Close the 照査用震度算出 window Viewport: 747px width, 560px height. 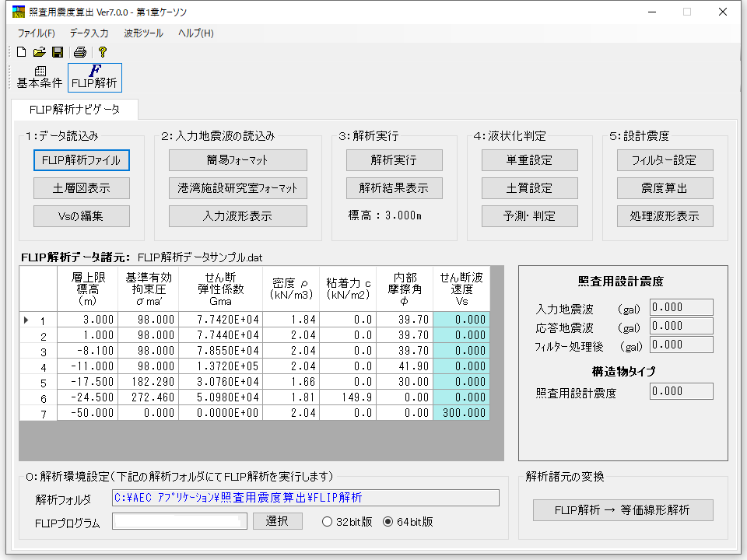(x=723, y=12)
